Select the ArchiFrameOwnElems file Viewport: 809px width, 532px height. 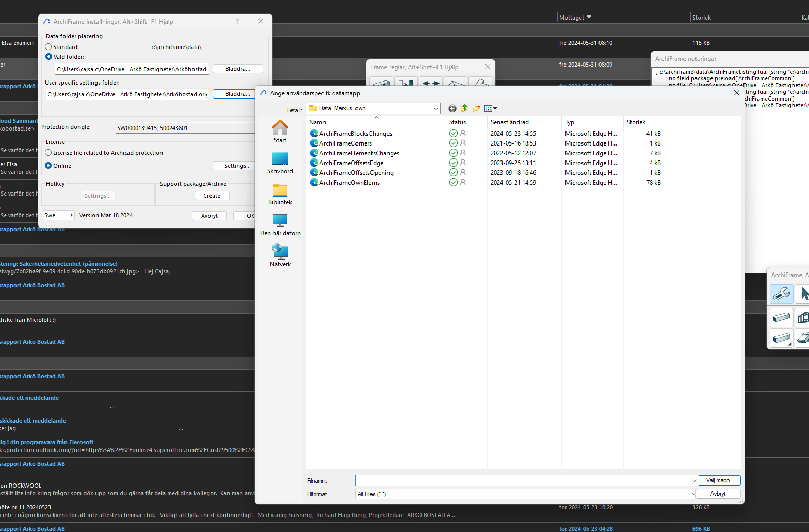click(x=349, y=183)
